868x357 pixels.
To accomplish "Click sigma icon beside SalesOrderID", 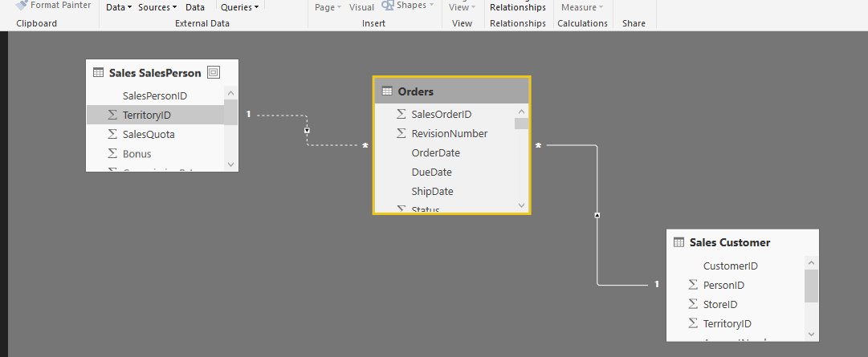I will pyautogui.click(x=401, y=114).
